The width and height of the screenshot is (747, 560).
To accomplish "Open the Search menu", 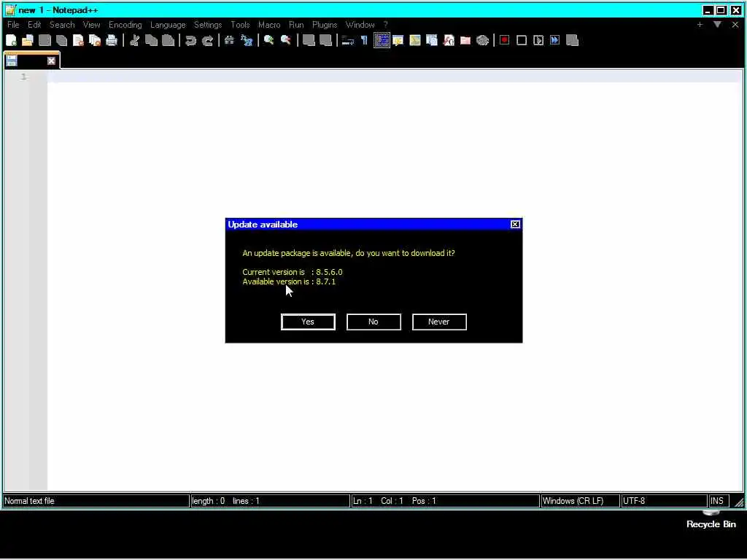I will point(62,25).
